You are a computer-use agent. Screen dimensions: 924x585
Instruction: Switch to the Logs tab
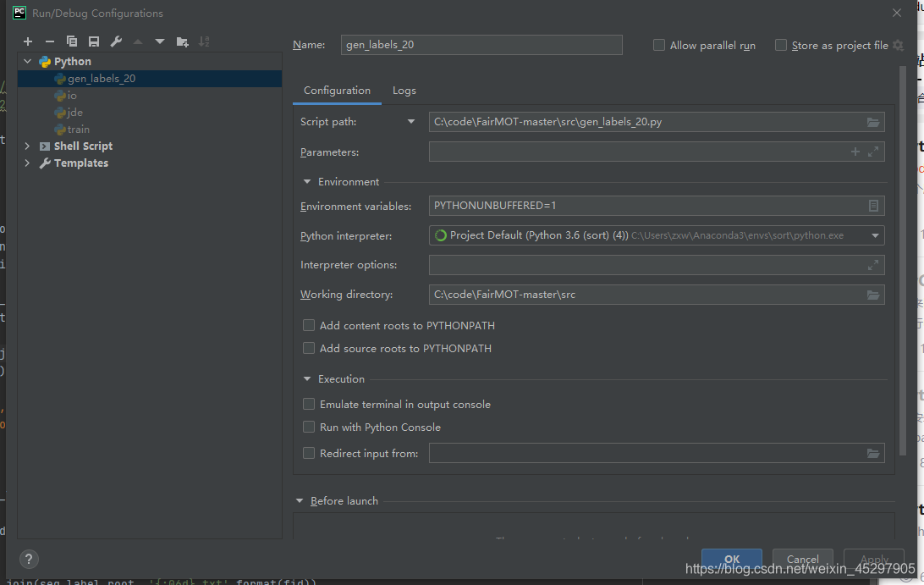(x=404, y=91)
